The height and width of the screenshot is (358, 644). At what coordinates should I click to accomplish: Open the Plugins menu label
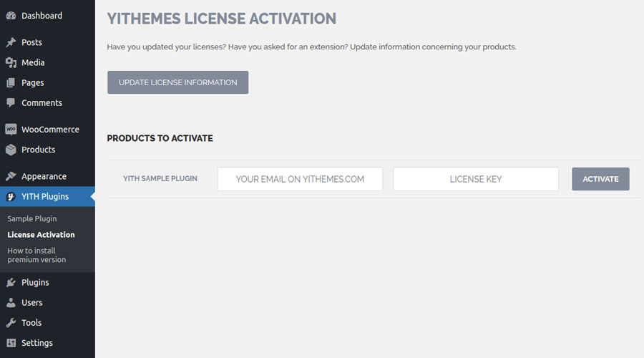tap(35, 282)
